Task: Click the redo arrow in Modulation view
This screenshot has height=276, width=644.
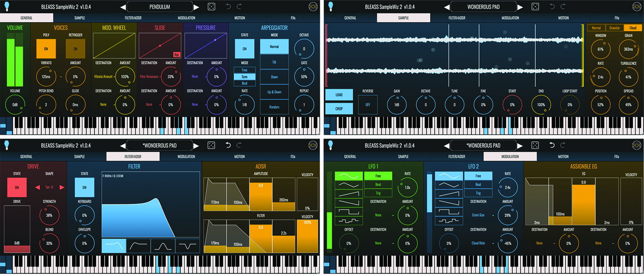Action: click(x=563, y=145)
